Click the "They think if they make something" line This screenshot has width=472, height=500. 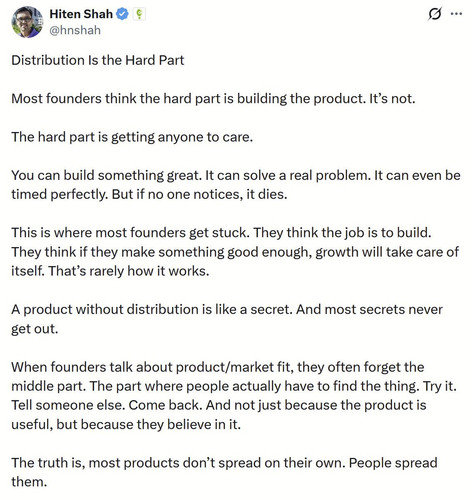coord(235,252)
